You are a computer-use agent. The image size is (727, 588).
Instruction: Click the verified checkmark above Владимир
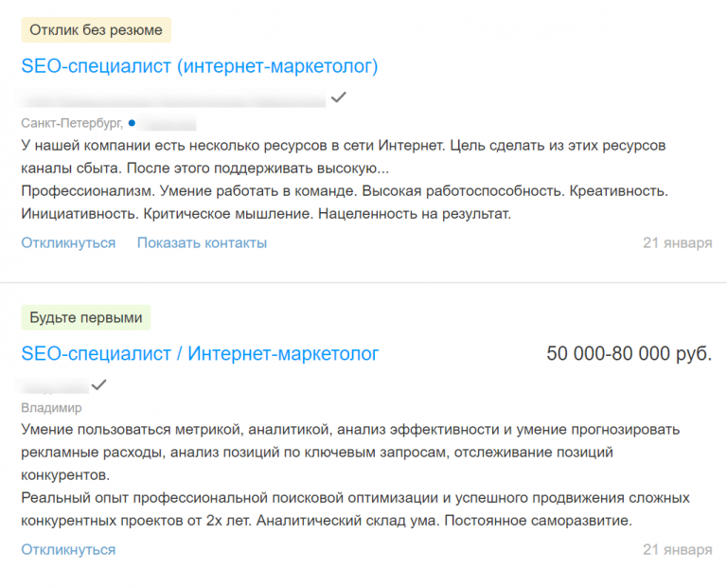99,384
